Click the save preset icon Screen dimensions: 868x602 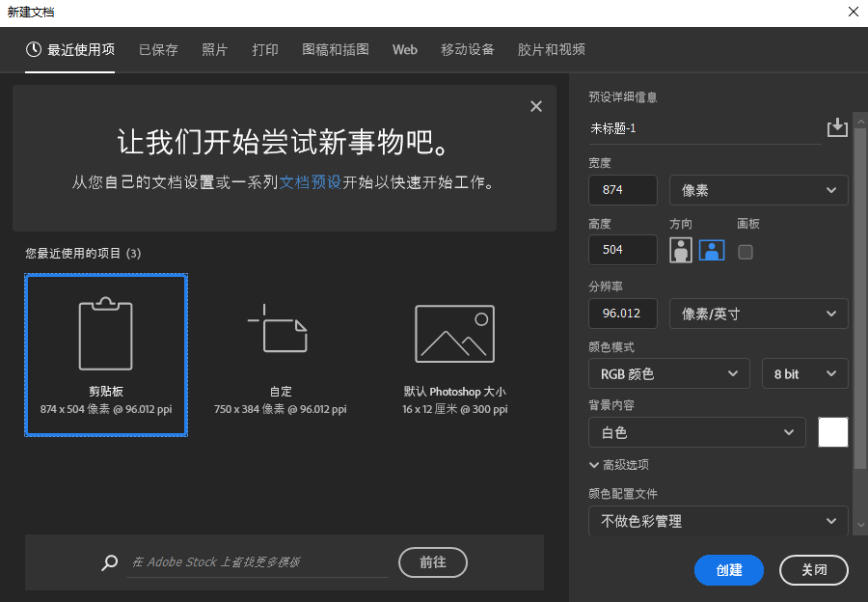(x=836, y=127)
